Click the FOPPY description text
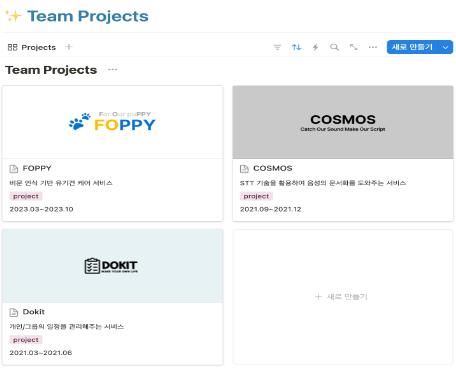The width and height of the screenshot is (456, 372). point(61,183)
